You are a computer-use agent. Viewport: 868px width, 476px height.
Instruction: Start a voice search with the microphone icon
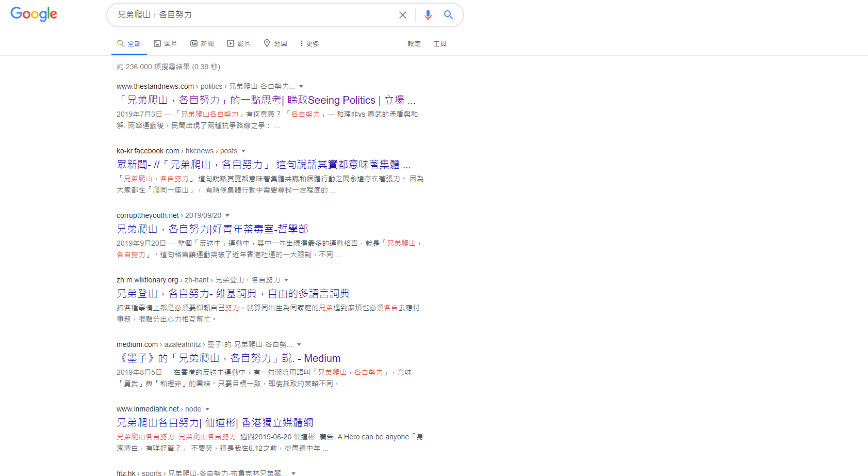[428, 15]
